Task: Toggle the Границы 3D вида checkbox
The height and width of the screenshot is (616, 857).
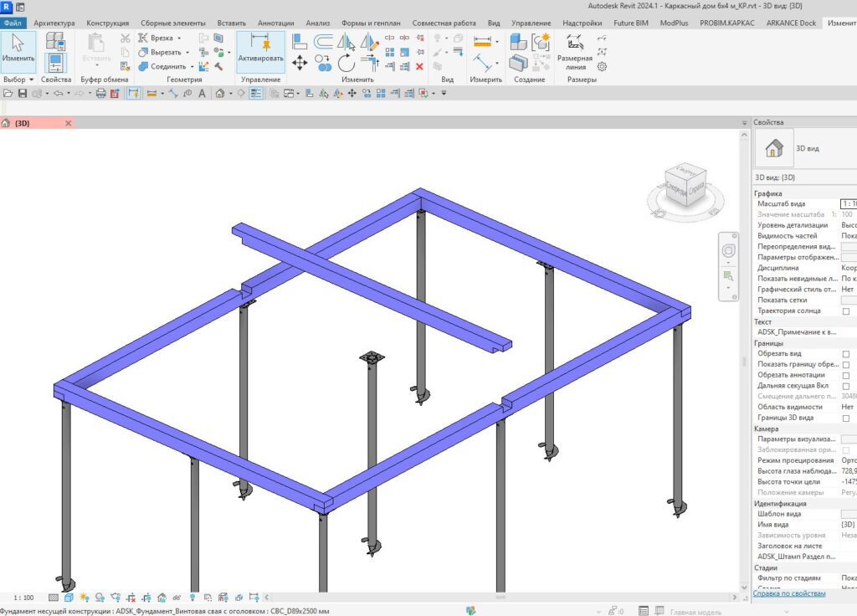Action: tap(845, 418)
